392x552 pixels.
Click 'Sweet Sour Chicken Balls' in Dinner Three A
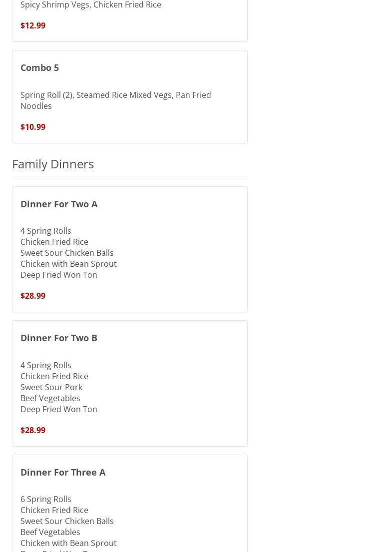(x=67, y=521)
